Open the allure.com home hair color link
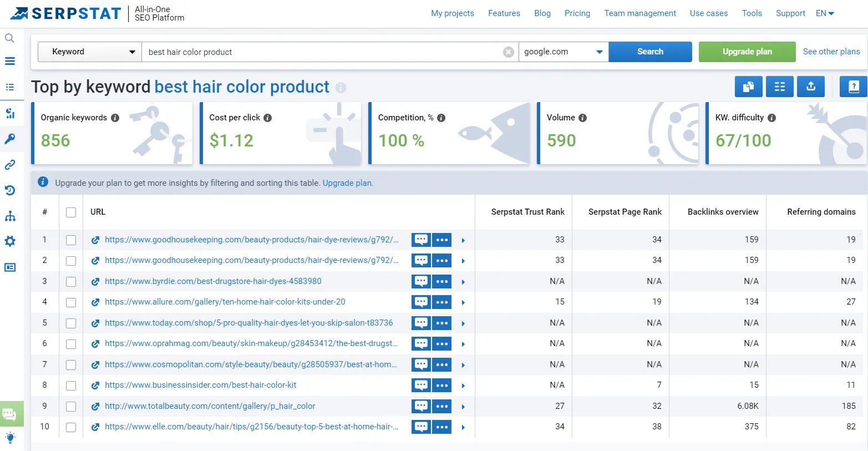The width and height of the screenshot is (868, 451). (225, 302)
